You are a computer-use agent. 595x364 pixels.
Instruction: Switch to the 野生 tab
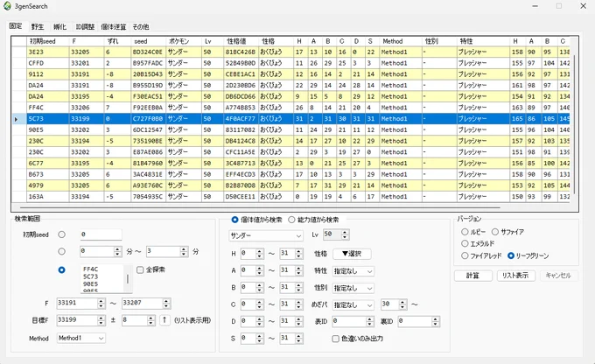pos(38,26)
